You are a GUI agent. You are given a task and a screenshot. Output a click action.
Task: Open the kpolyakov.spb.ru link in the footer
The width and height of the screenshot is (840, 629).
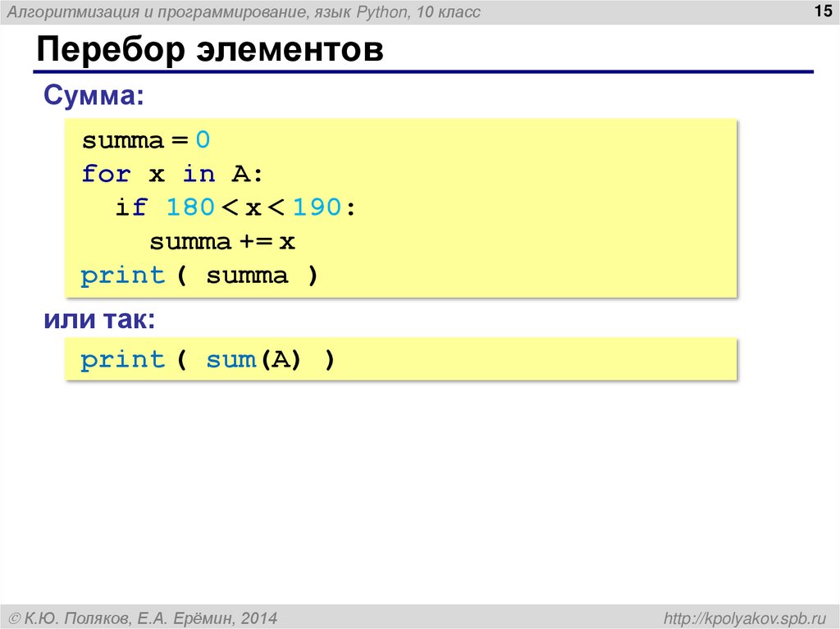tap(745, 618)
